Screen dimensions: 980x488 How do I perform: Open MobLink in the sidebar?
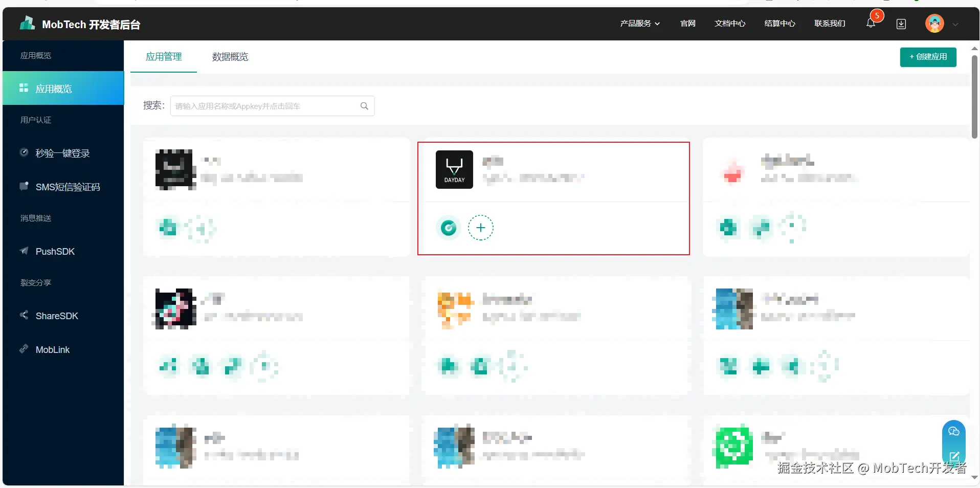point(63,349)
